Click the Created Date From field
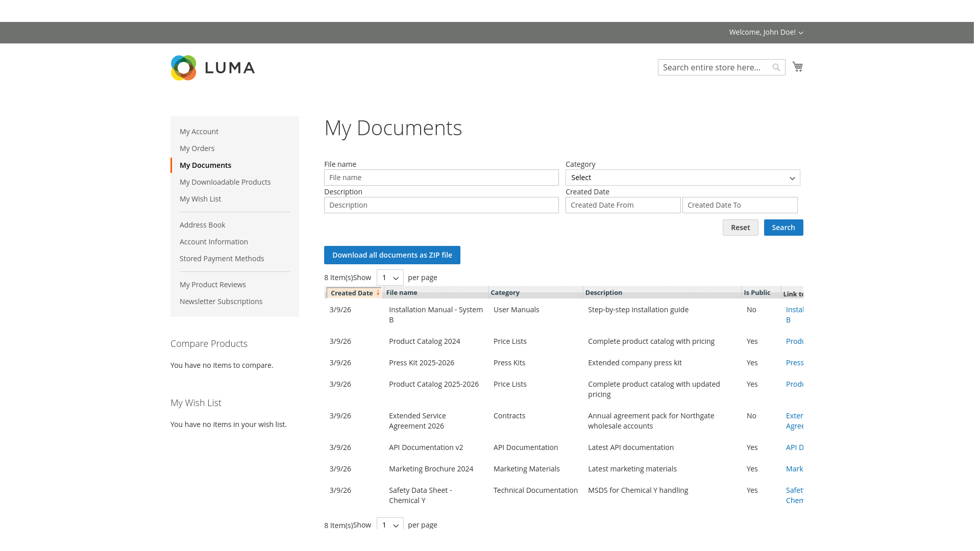Image resolution: width=980 pixels, height=551 pixels. [623, 205]
